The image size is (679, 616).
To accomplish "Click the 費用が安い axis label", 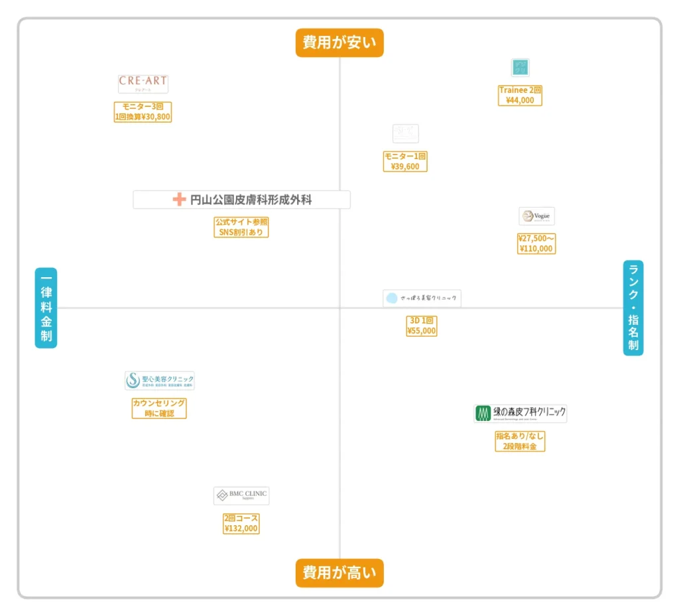I will (339, 43).
